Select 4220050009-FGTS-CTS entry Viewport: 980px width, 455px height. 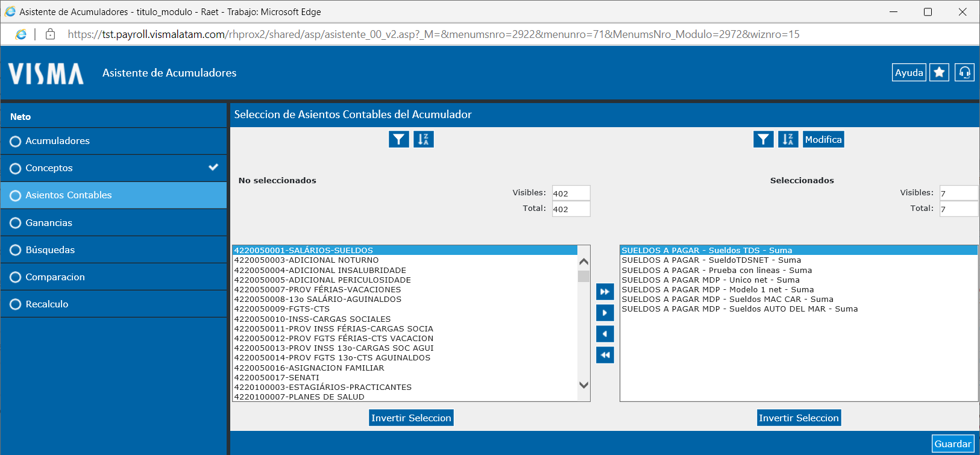tap(405, 309)
